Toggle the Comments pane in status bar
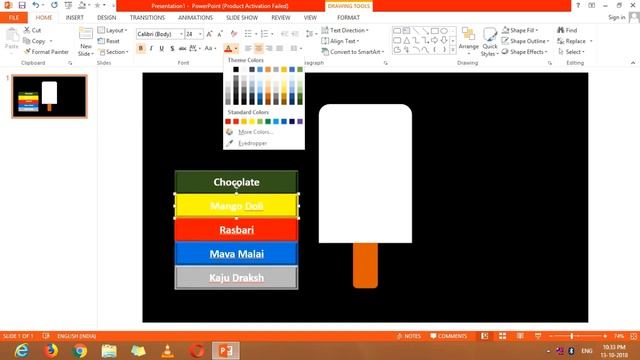This screenshot has height=360, width=640. pyautogui.click(x=449, y=336)
